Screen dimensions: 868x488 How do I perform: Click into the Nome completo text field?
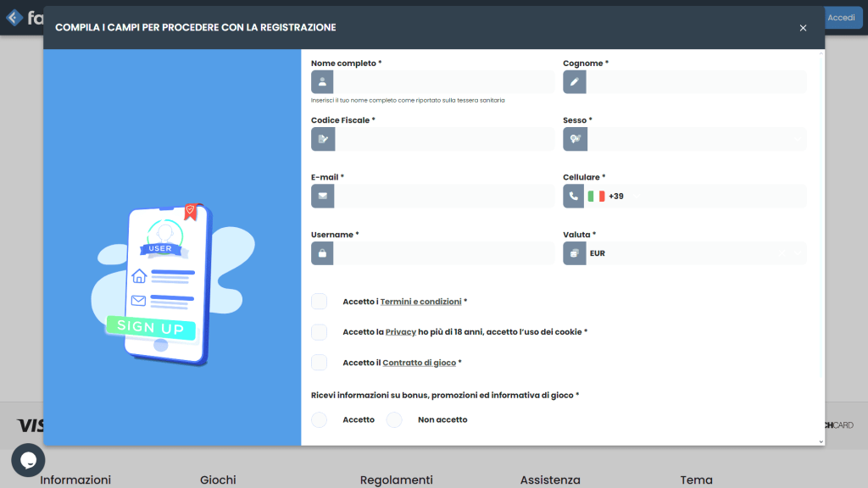(443, 82)
